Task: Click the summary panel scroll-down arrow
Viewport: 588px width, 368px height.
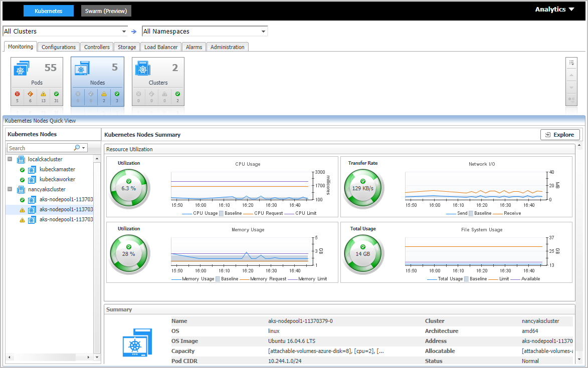Action: (x=579, y=359)
